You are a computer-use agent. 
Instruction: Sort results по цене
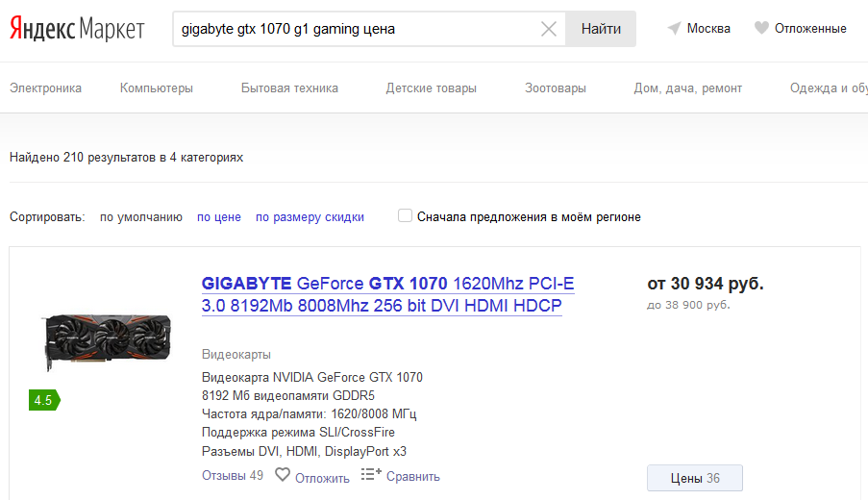coord(219,217)
